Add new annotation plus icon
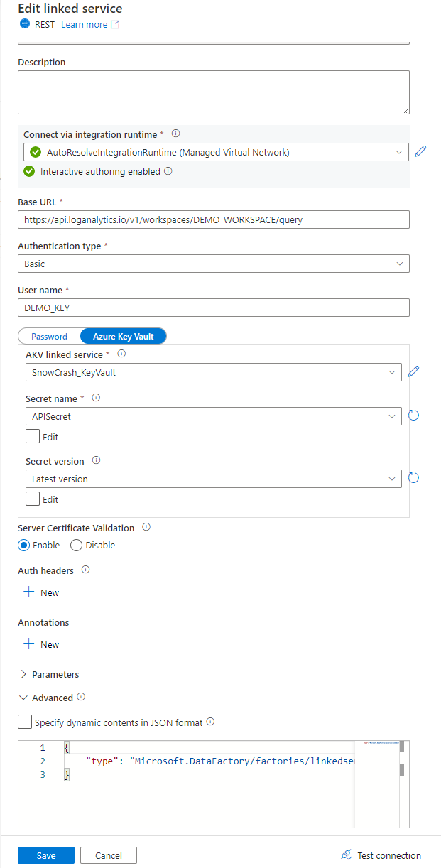Viewport: 441px width, 868px height. click(29, 644)
